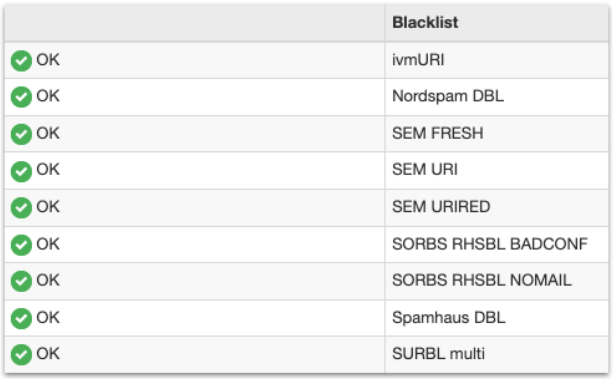613x379 pixels.
Task: Click the green check icon for SEM FRESH
Action: point(21,134)
